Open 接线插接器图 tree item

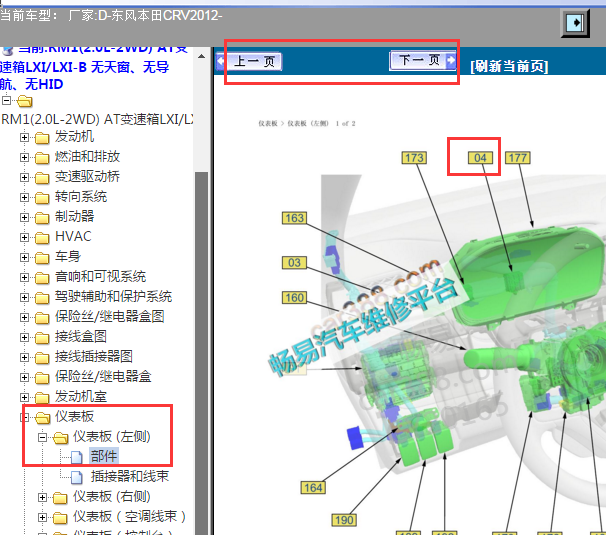click(x=94, y=357)
